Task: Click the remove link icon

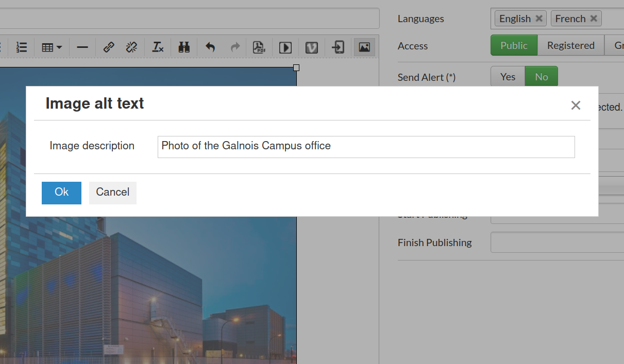Action: coord(131,47)
